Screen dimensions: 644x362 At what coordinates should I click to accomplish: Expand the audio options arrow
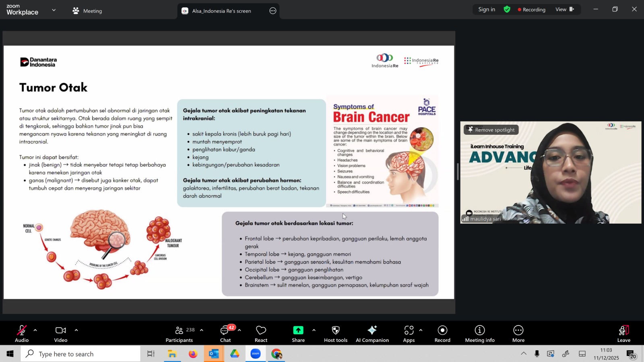pos(35,330)
